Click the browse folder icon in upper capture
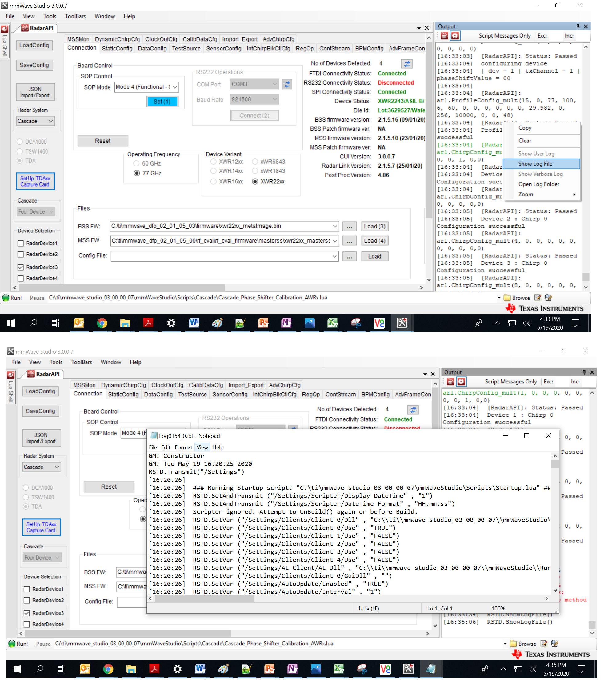Image resolution: width=616 pixels, height=690 pixels. click(507, 298)
